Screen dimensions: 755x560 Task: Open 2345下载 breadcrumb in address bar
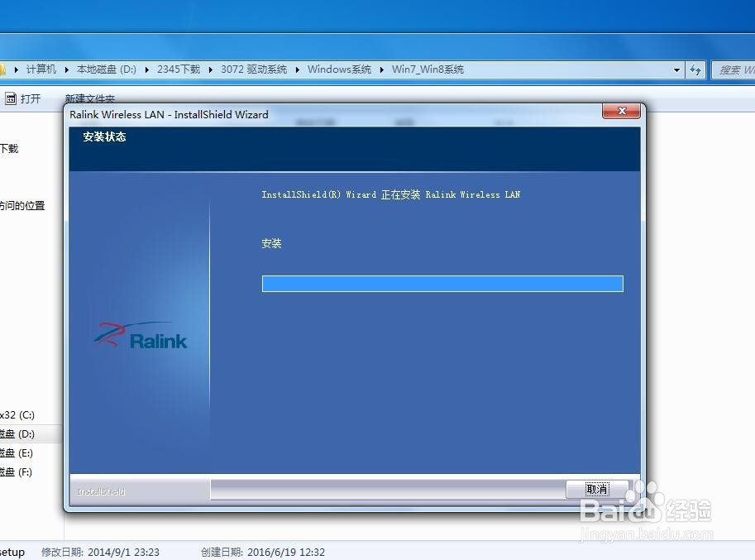click(x=178, y=69)
